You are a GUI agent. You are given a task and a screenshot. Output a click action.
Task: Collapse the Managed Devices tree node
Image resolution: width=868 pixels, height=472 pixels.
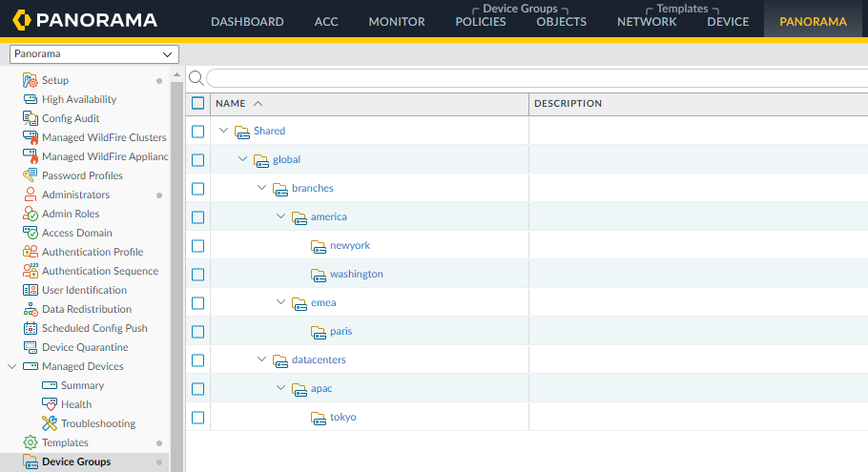[x=11, y=366]
